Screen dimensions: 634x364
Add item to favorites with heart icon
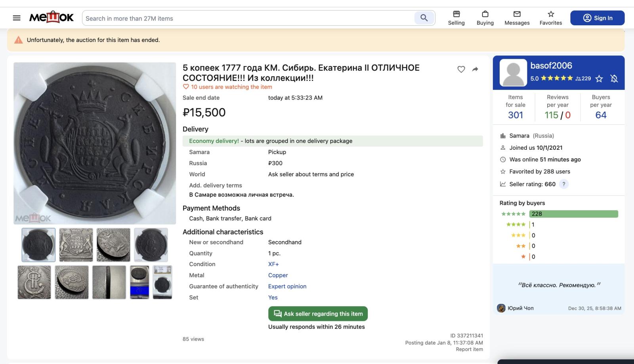(461, 69)
